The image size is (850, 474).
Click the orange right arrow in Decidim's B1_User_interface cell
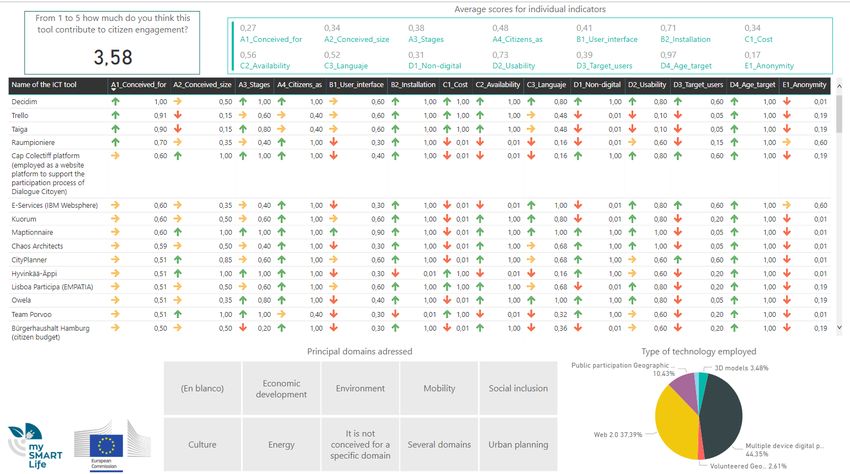[x=333, y=101]
